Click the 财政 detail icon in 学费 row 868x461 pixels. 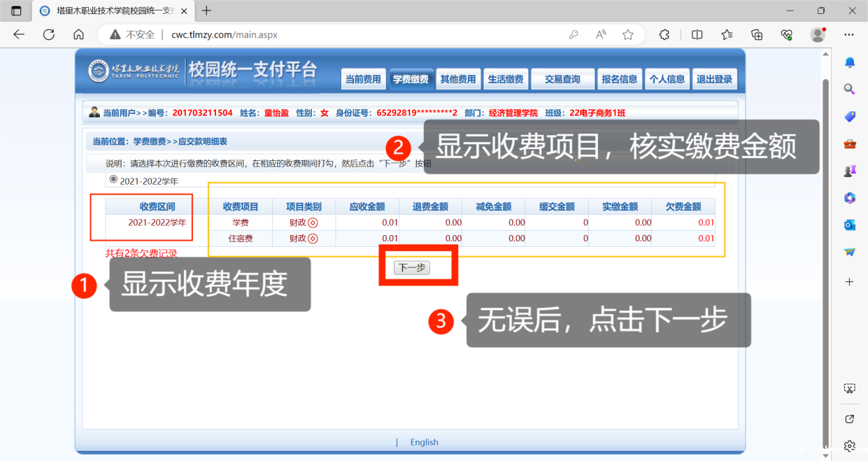pos(313,222)
